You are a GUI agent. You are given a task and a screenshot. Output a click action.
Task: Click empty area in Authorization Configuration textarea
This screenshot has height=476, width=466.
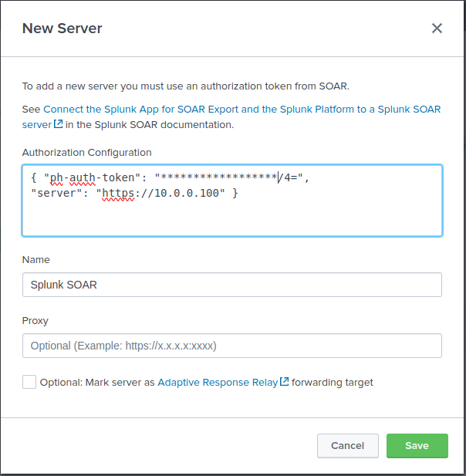point(231,219)
